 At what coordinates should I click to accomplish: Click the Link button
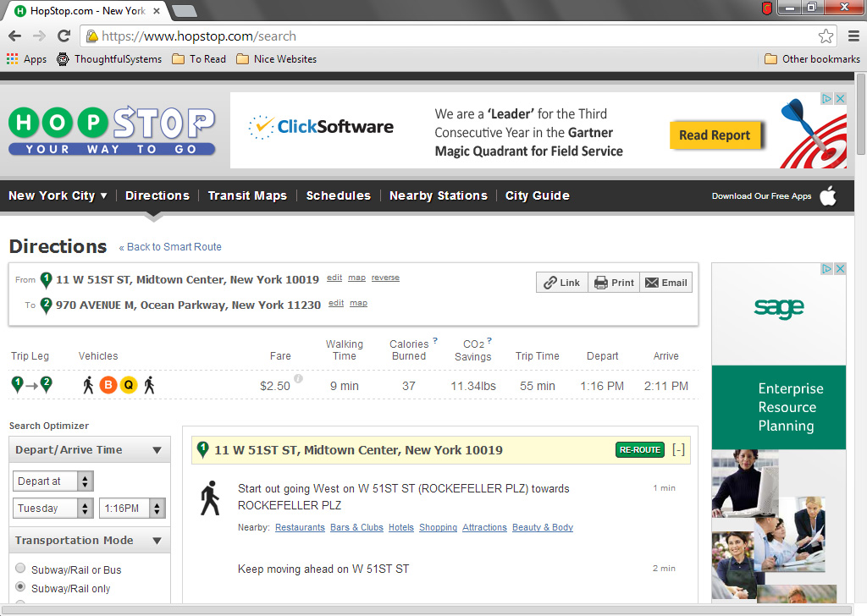pyautogui.click(x=562, y=283)
